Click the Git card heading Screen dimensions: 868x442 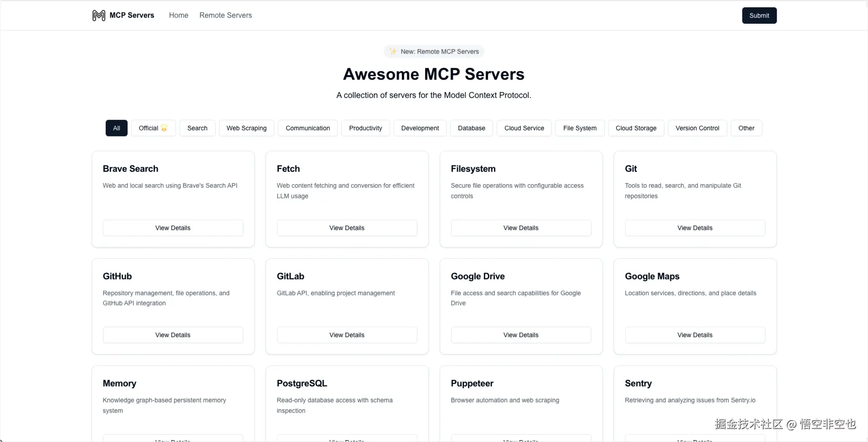click(631, 169)
